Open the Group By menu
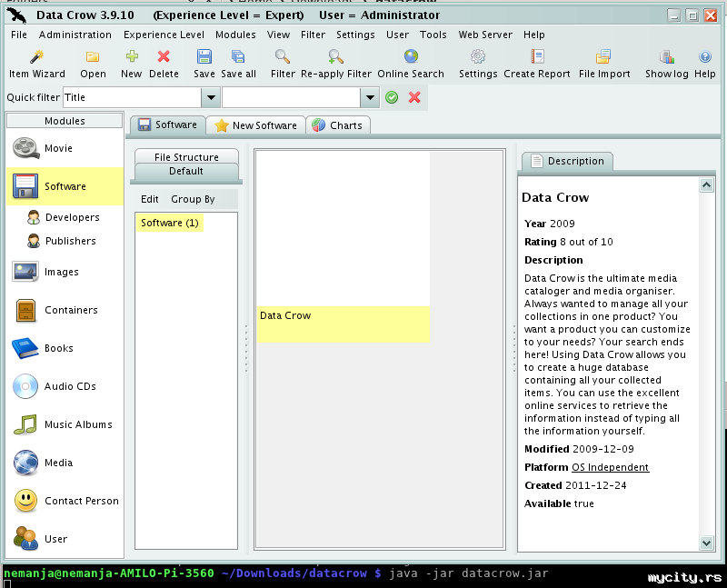The image size is (727, 588). coord(193,199)
